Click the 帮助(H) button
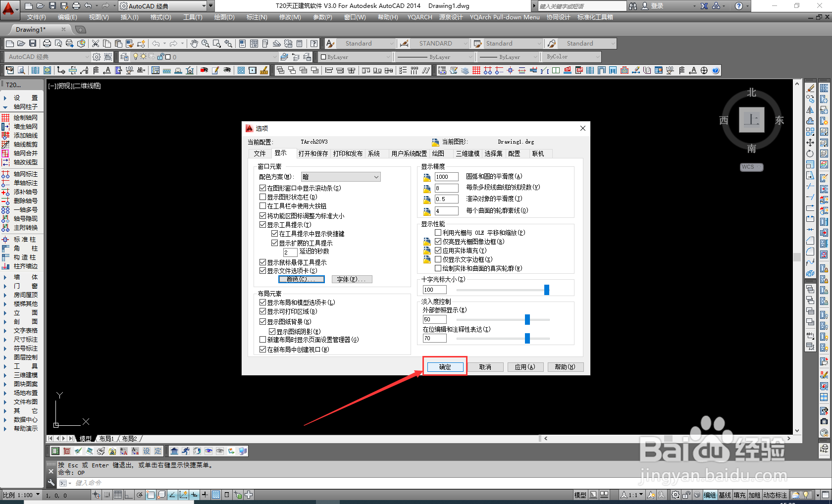The width and height of the screenshot is (832, 504). tap(565, 367)
